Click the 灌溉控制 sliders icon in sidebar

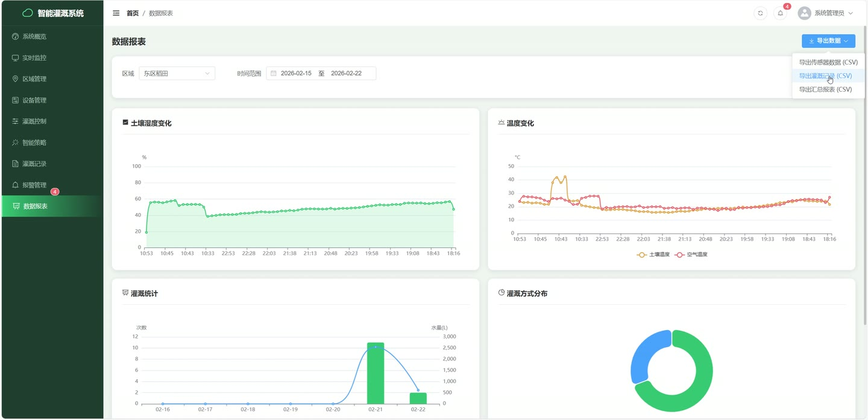[x=16, y=121]
